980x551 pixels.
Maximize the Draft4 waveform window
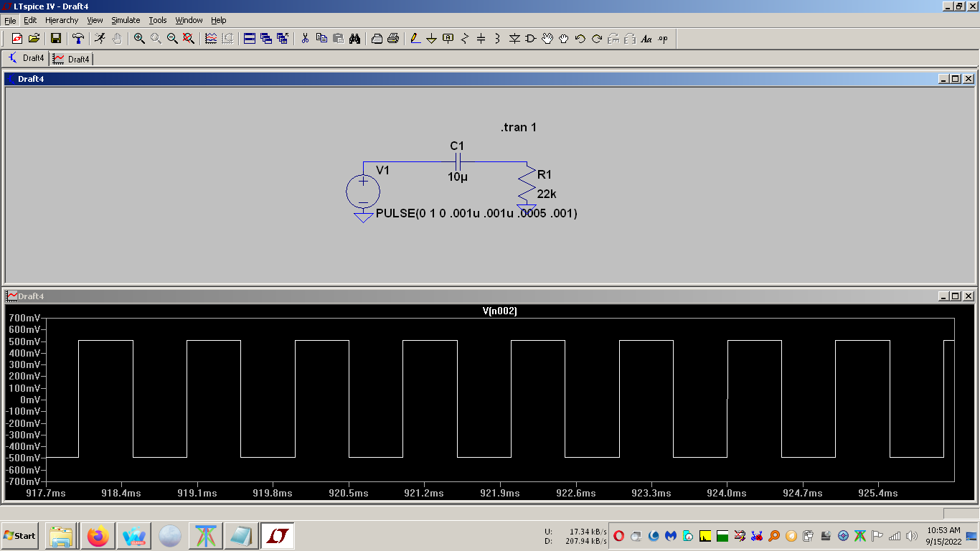955,296
